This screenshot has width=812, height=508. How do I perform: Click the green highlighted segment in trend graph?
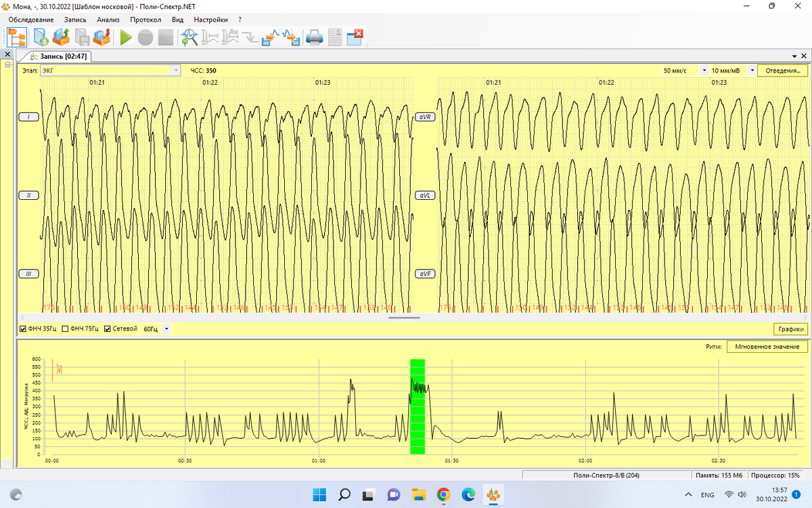tap(418, 406)
